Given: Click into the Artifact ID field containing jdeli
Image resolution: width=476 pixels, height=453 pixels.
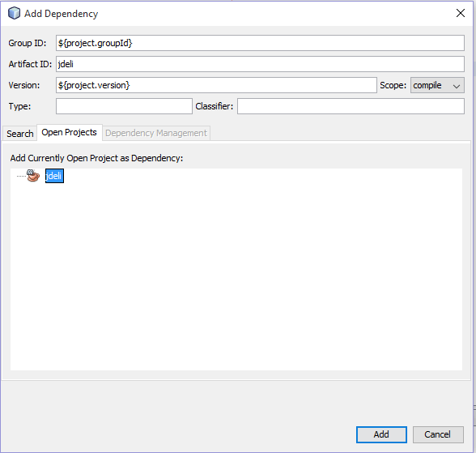Looking at the screenshot, I should pos(260,64).
